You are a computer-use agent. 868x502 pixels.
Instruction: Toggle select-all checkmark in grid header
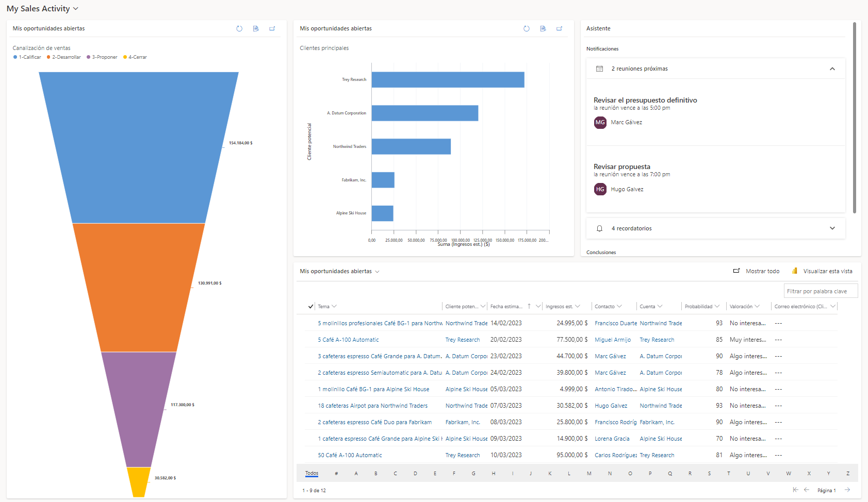(310, 306)
